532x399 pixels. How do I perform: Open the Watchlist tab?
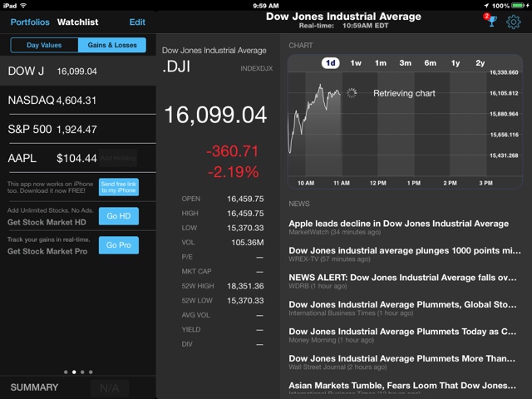pos(77,22)
